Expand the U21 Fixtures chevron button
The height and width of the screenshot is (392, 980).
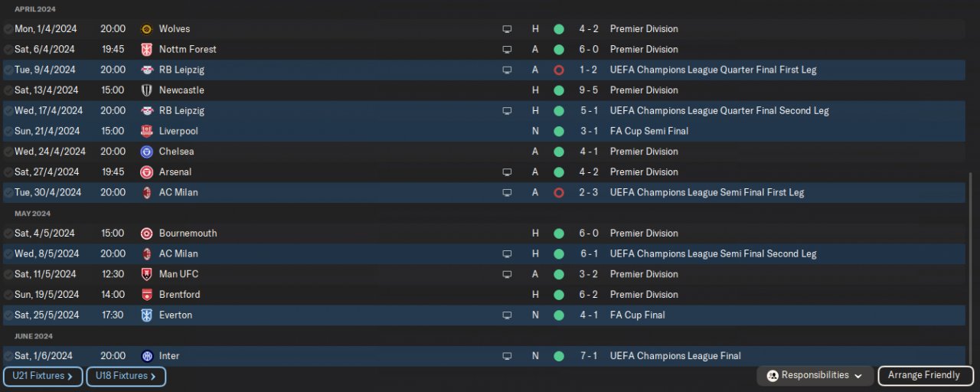coord(43,377)
